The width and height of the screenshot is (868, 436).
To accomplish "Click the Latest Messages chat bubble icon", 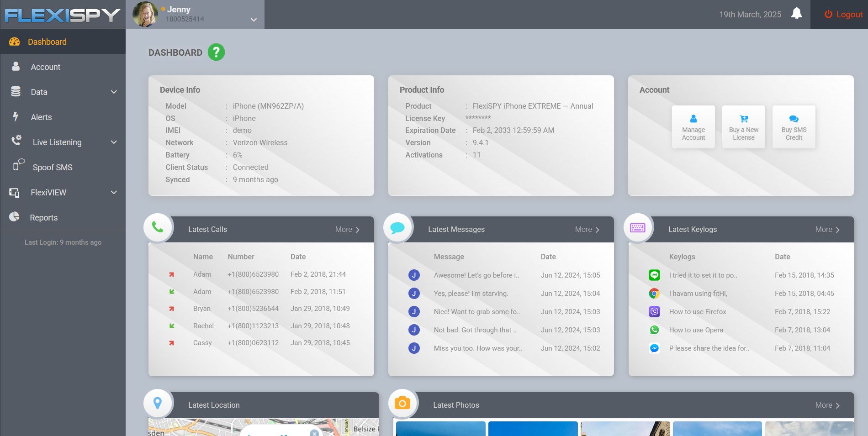I will coord(397,227).
